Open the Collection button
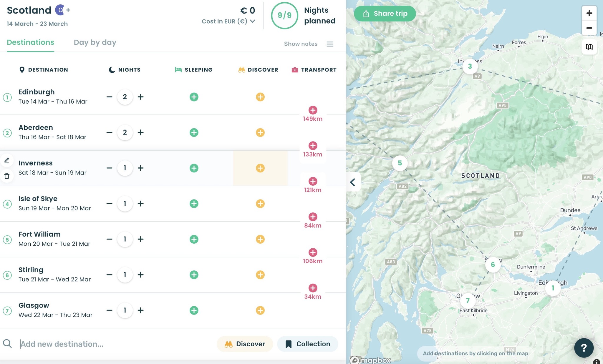This screenshot has width=603, height=364. pyautogui.click(x=307, y=344)
